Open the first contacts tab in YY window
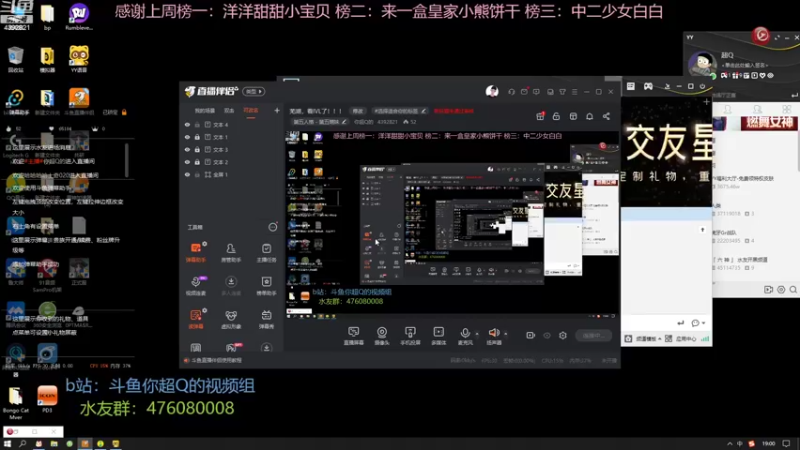 (728, 110)
